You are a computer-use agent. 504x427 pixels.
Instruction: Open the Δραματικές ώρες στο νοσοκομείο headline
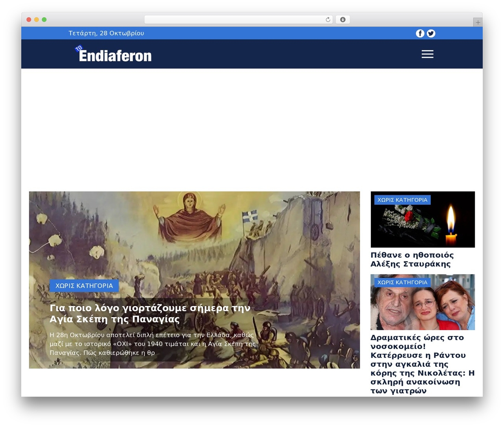pyautogui.click(x=422, y=364)
